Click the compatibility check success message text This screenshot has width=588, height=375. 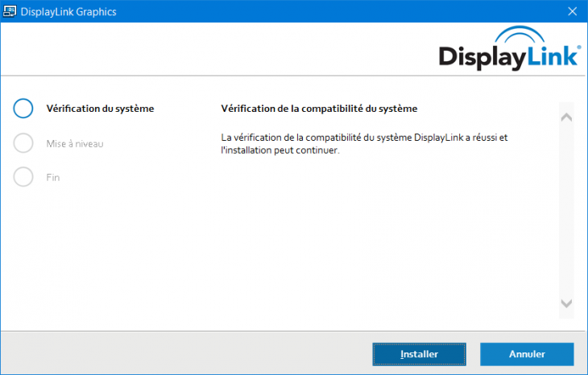364,144
